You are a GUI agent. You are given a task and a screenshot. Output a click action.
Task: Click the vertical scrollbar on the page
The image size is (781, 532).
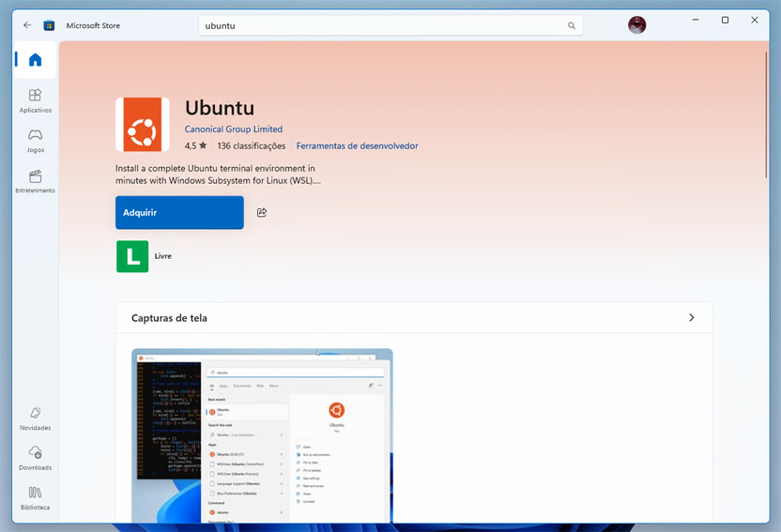766,114
